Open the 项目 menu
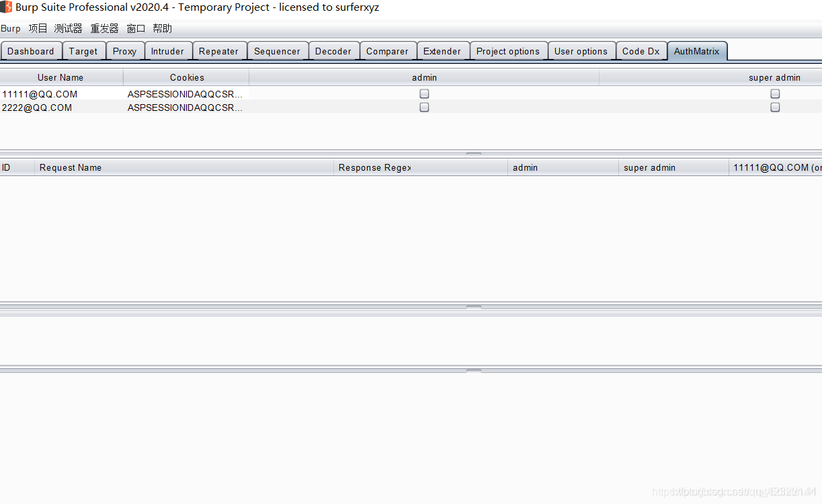The height and width of the screenshot is (504, 822). pyautogui.click(x=38, y=28)
